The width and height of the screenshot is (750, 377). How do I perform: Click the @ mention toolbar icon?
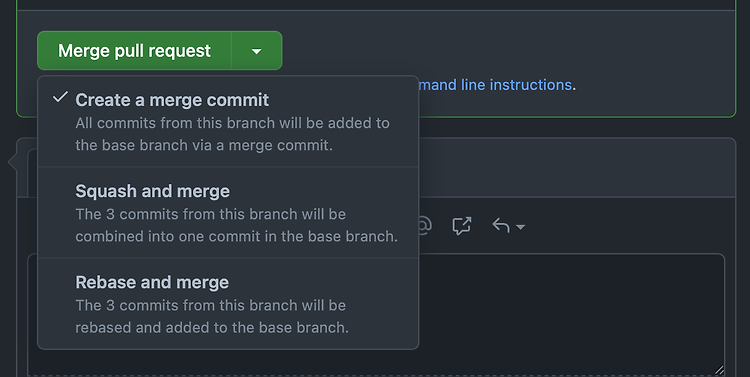(x=424, y=225)
